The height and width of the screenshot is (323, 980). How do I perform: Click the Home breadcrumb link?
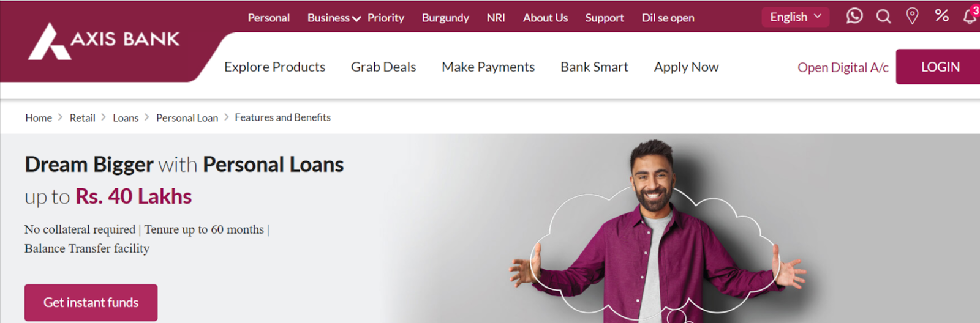tap(39, 117)
